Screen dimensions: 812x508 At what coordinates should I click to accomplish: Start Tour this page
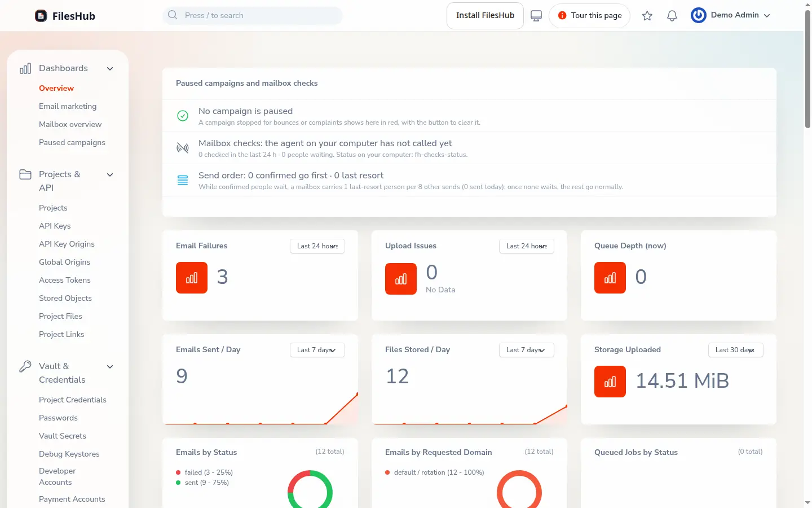(x=589, y=16)
